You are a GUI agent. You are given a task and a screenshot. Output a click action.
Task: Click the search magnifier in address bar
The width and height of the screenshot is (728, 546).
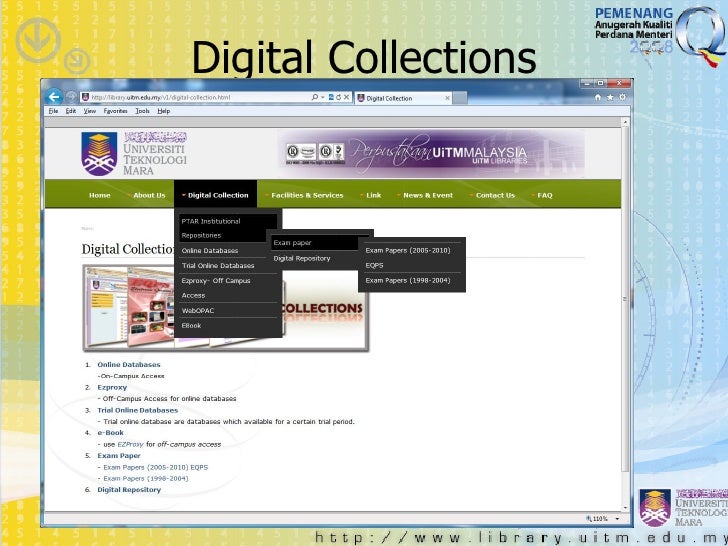click(315, 97)
